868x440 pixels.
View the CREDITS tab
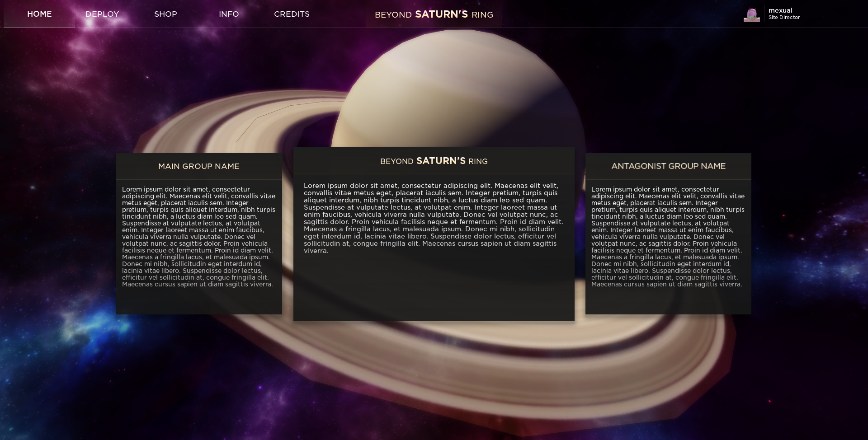[x=292, y=14]
